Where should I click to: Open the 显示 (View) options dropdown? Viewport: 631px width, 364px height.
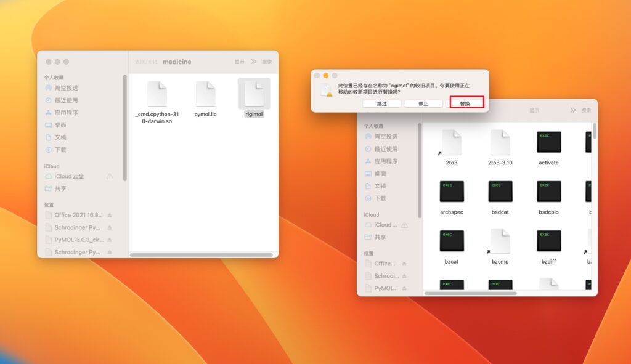coord(241,62)
